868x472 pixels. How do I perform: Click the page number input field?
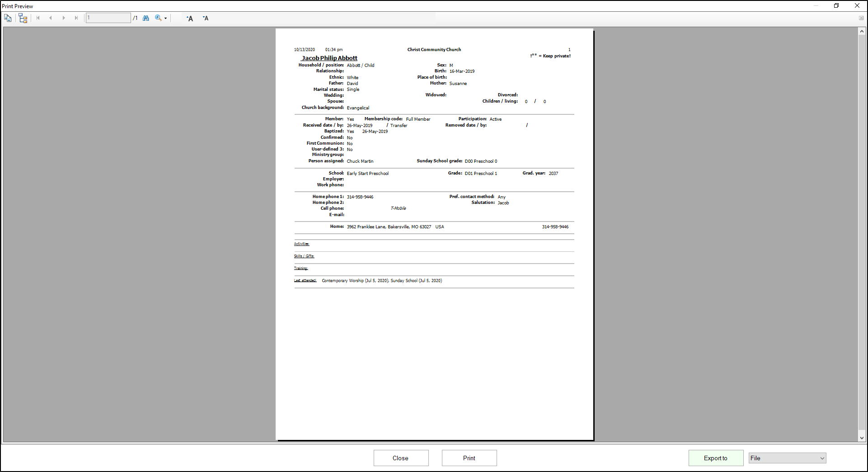(108, 18)
